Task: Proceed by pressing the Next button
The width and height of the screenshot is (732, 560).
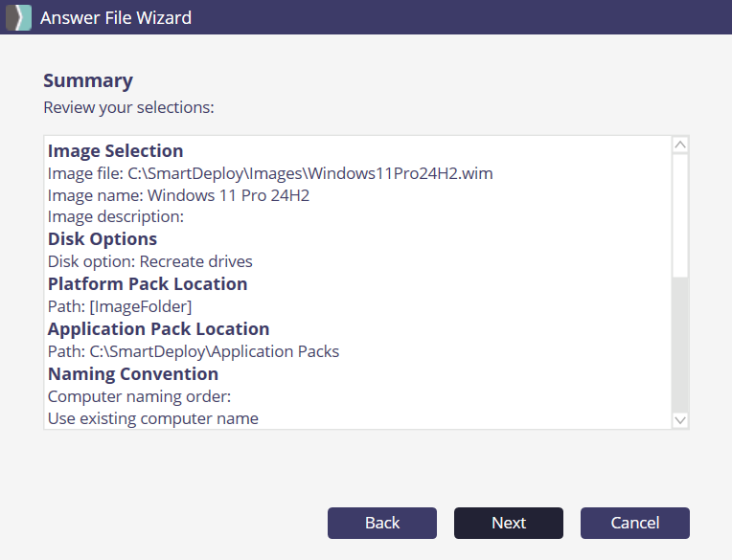Action: 509,523
